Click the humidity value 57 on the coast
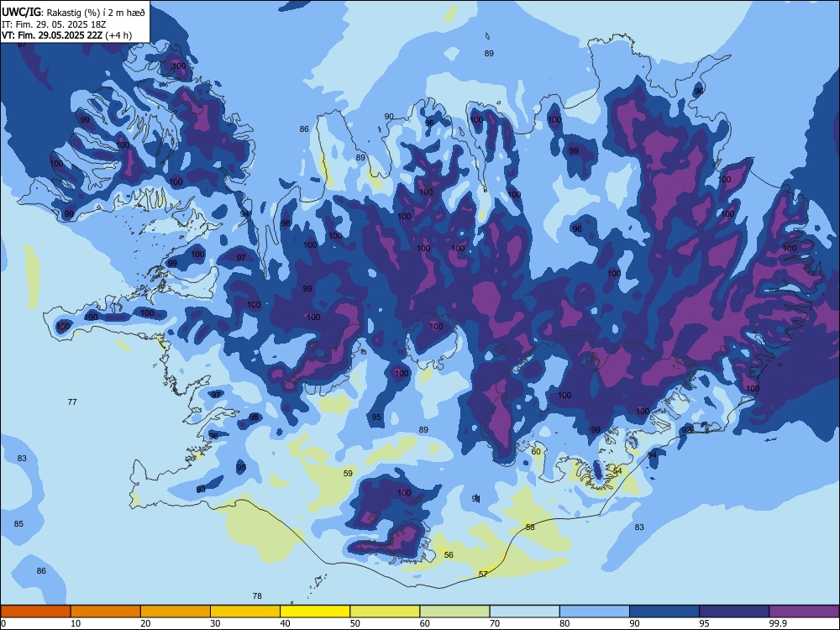This screenshot has height=630, width=840. point(483,574)
